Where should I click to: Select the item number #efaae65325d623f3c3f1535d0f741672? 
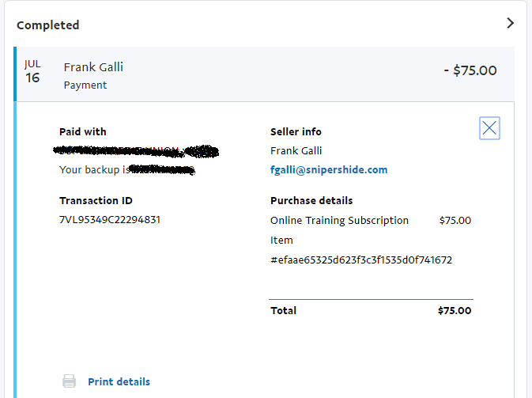click(x=361, y=260)
